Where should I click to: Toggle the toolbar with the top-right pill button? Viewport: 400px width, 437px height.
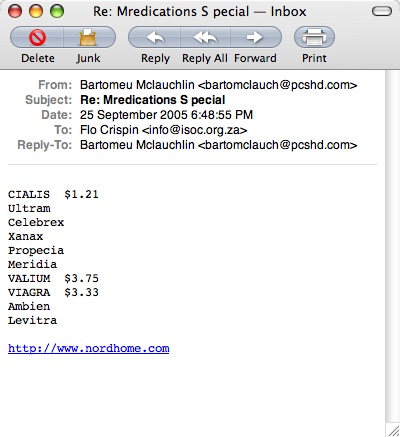pos(382,12)
